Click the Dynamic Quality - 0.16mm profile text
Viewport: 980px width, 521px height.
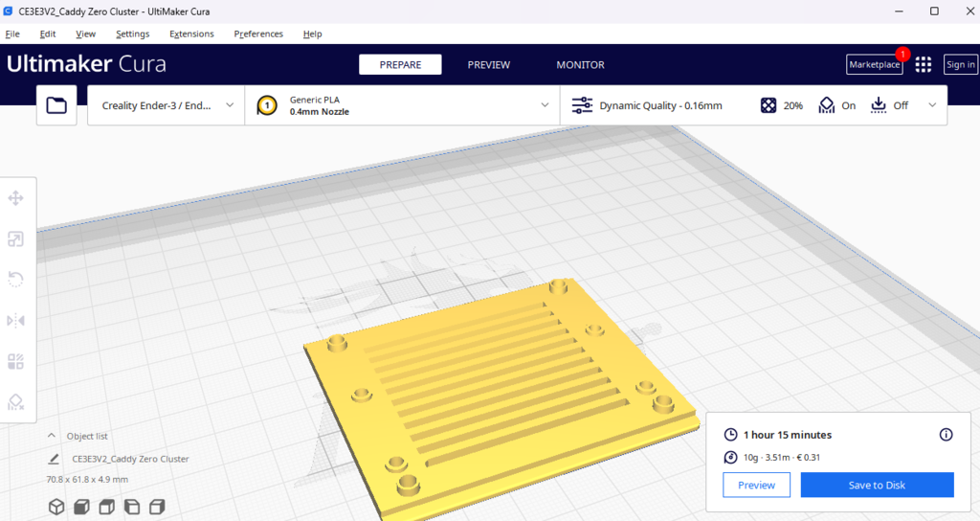[660, 105]
